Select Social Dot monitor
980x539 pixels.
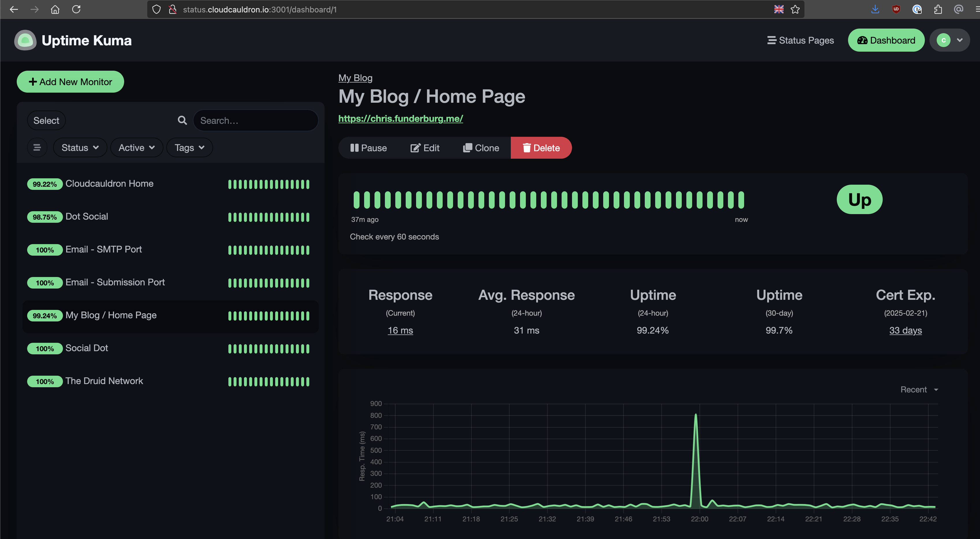tap(170, 348)
